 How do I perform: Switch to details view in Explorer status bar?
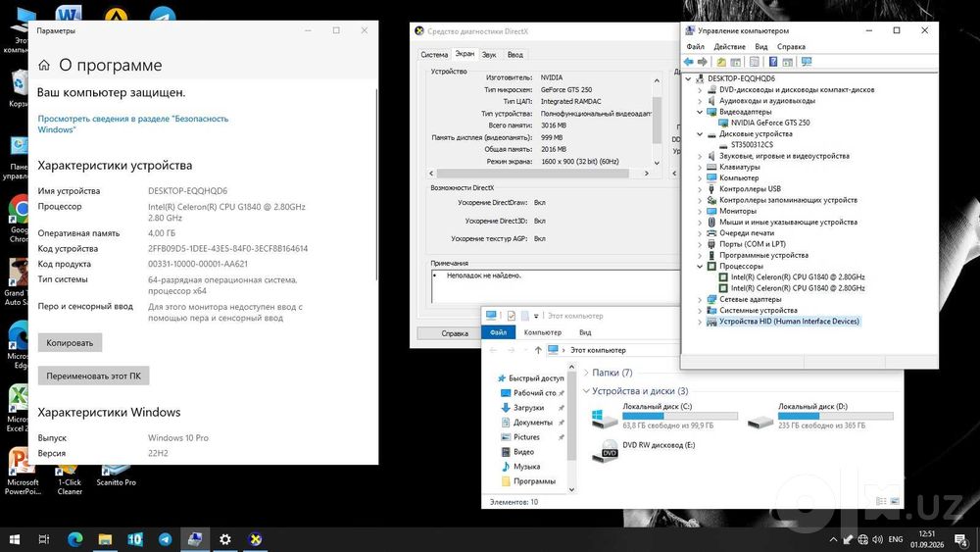coord(881,501)
